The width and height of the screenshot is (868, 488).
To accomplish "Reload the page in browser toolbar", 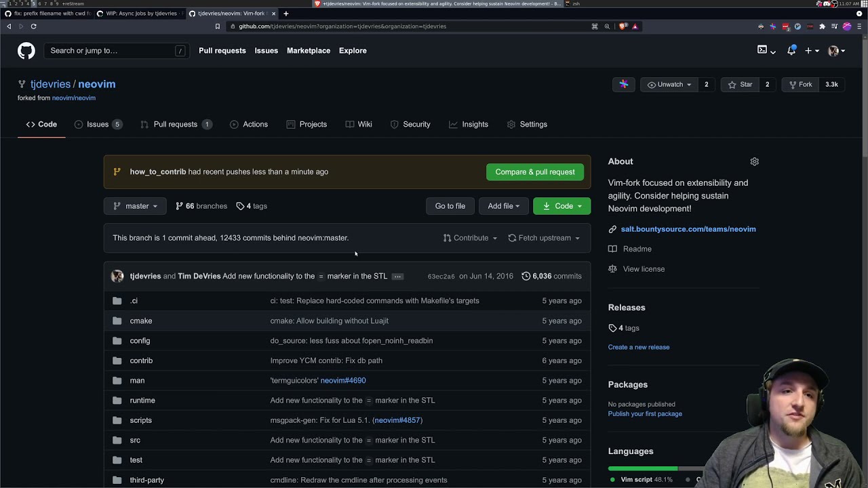I will (33, 26).
